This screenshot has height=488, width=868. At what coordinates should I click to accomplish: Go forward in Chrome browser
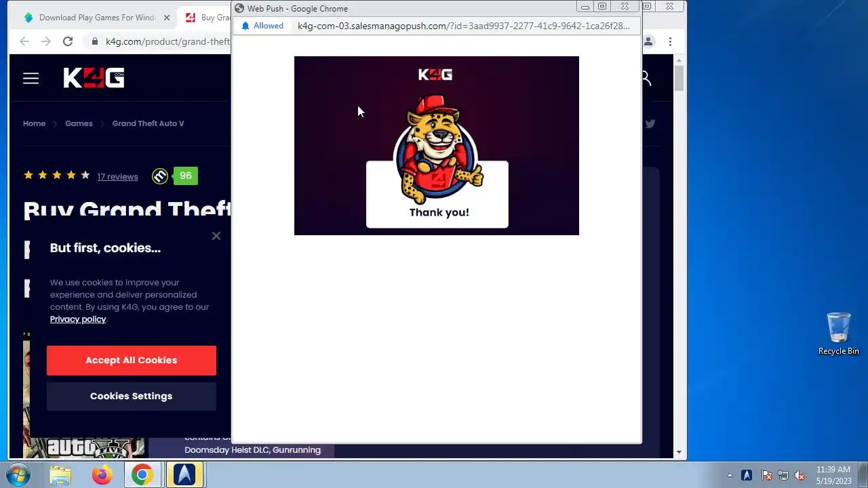pyautogui.click(x=46, y=41)
